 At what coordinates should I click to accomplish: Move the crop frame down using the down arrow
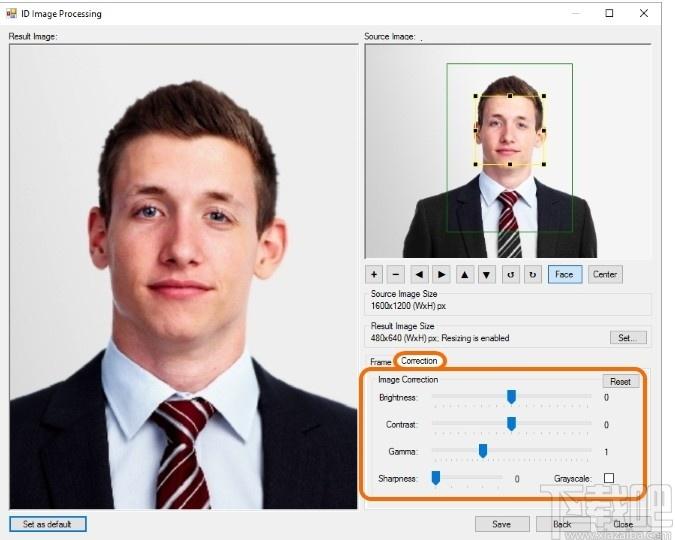click(486, 274)
